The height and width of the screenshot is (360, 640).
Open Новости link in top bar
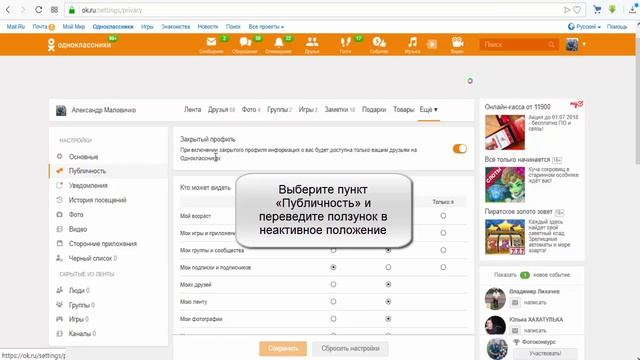click(x=208, y=27)
